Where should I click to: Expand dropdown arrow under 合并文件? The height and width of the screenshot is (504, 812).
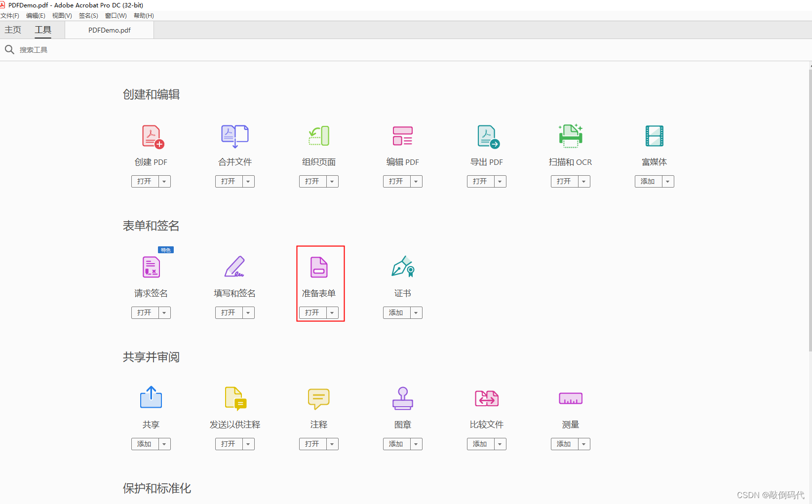click(248, 182)
